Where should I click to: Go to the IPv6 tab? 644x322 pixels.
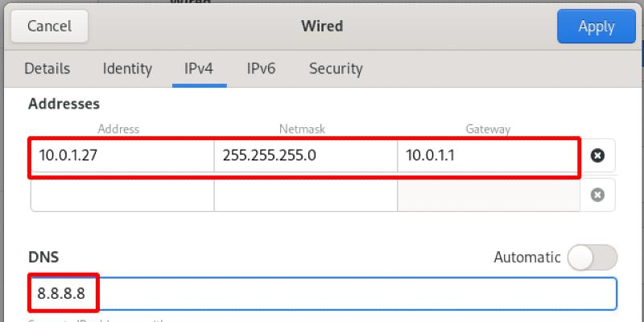(x=261, y=68)
